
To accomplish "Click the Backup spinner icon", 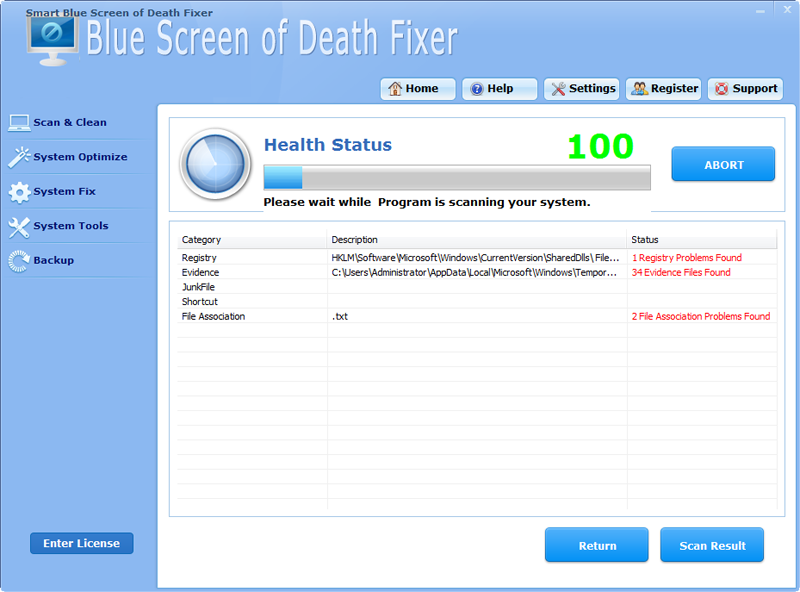I will pos(18,260).
